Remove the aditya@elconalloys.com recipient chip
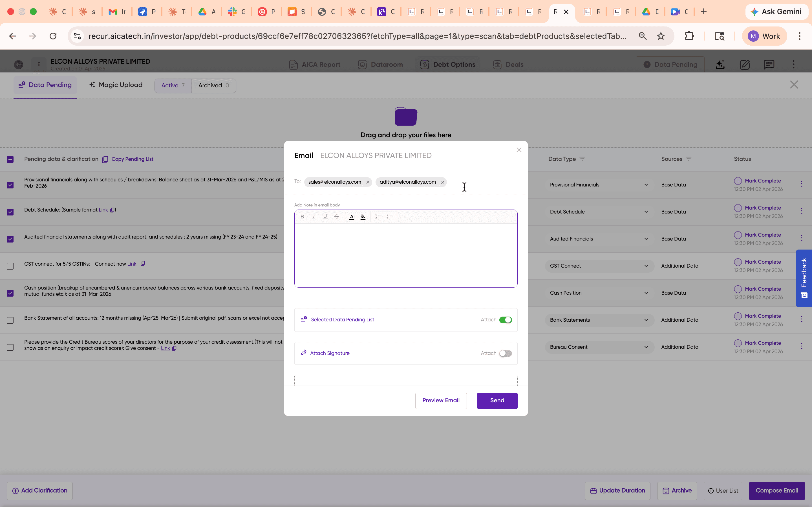Image resolution: width=812 pixels, height=507 pixels. pyautogui.click(x=442, y=182)
